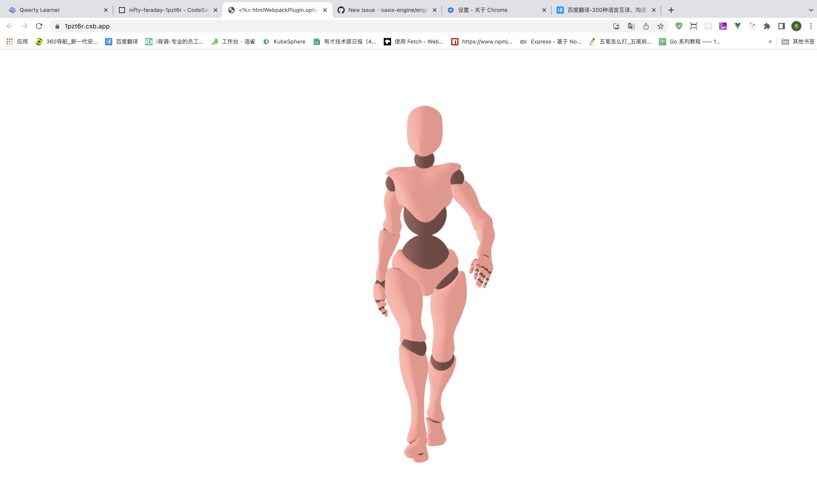817x504 pixels.
Task: Expand hidden bookmarks with the » chevron
Action: (x=770, y=41)
